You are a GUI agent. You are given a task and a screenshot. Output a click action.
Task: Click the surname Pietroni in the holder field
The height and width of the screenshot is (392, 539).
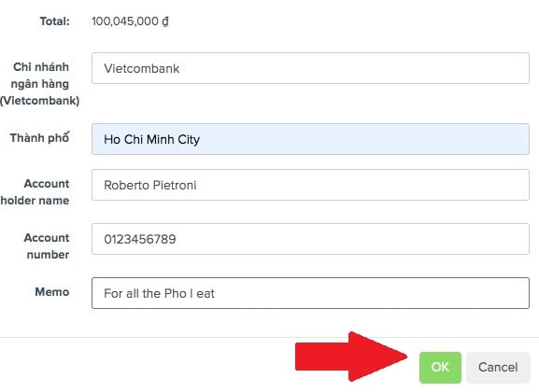[x=175, y=185]
